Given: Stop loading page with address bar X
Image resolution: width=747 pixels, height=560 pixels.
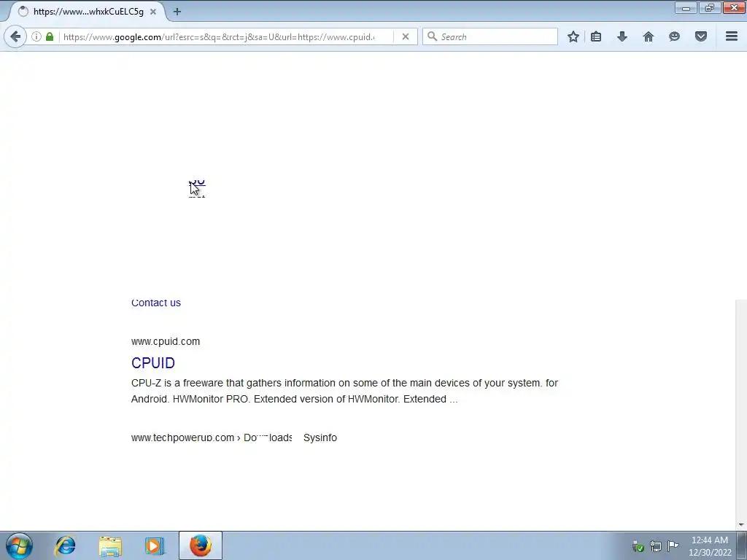Looking at the screenshot, I should [406, 36].
